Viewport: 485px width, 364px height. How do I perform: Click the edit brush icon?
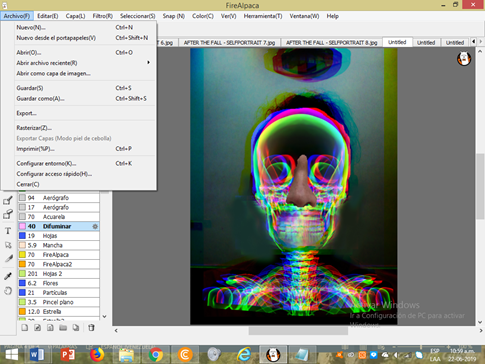(38, 328)
